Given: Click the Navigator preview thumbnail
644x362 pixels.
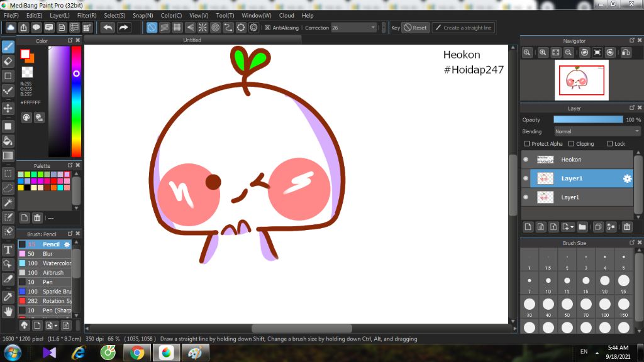Looking at the screenshot, I should [582, 80].
